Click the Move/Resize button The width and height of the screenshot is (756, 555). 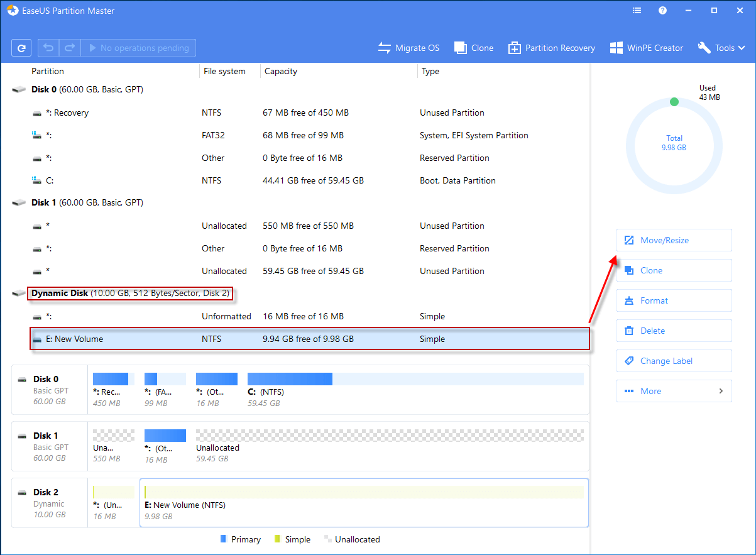click(674, 240)
